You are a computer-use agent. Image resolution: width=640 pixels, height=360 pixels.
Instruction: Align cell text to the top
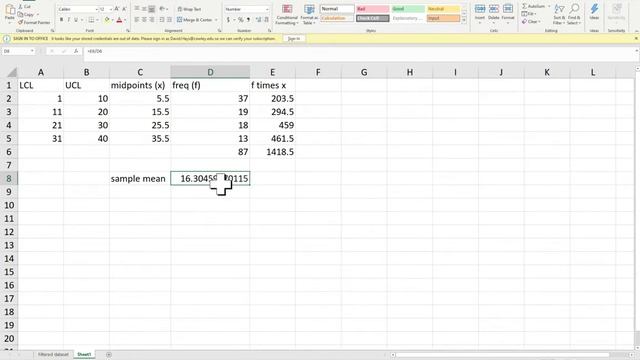click(137, 9)
